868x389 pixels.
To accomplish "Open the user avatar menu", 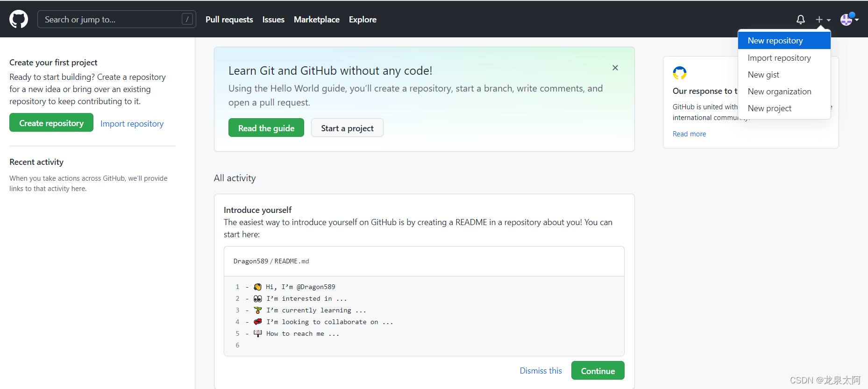I will click(x=849, y=19).
